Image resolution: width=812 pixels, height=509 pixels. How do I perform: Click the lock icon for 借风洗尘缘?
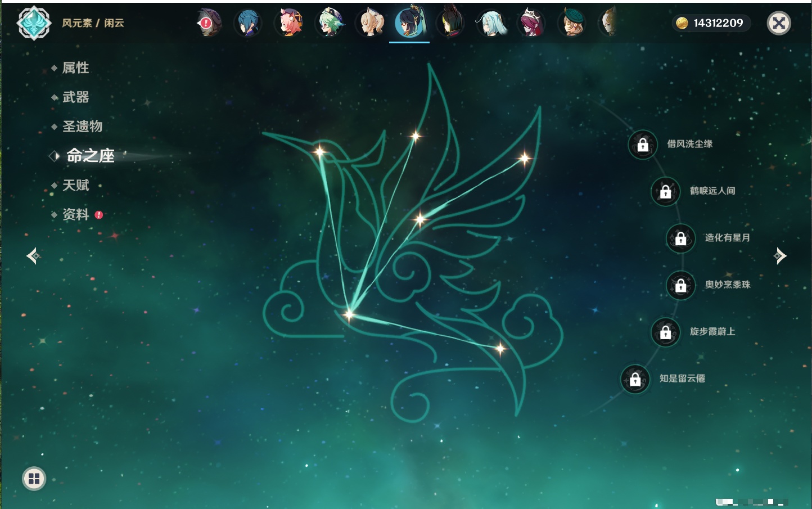pyautogui.click(x=643, y=145)
